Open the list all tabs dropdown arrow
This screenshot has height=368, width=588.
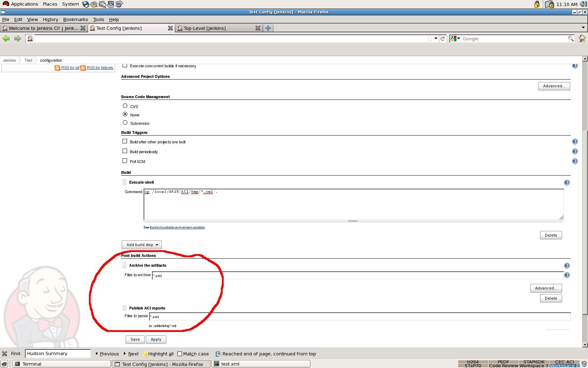[x=583, y=27]
